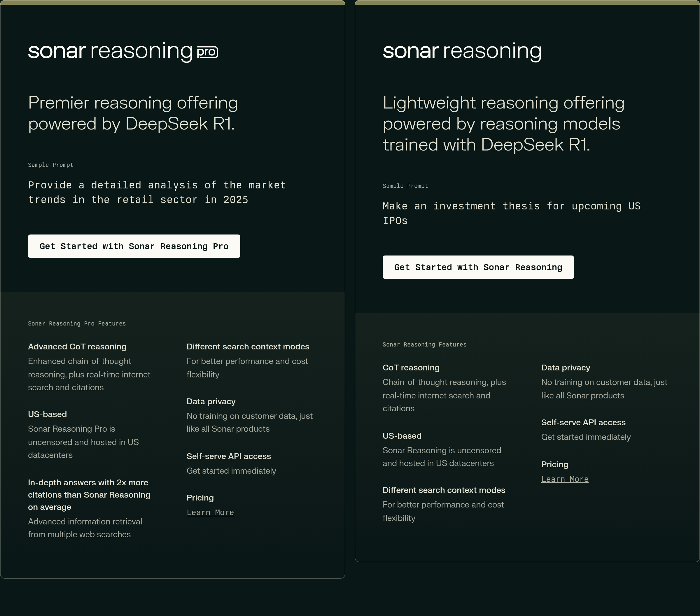The width and height of the screenshot is (700, 616).
Task: Click the sonar reasoning logo in right card
Action: [x=462, y=52]
